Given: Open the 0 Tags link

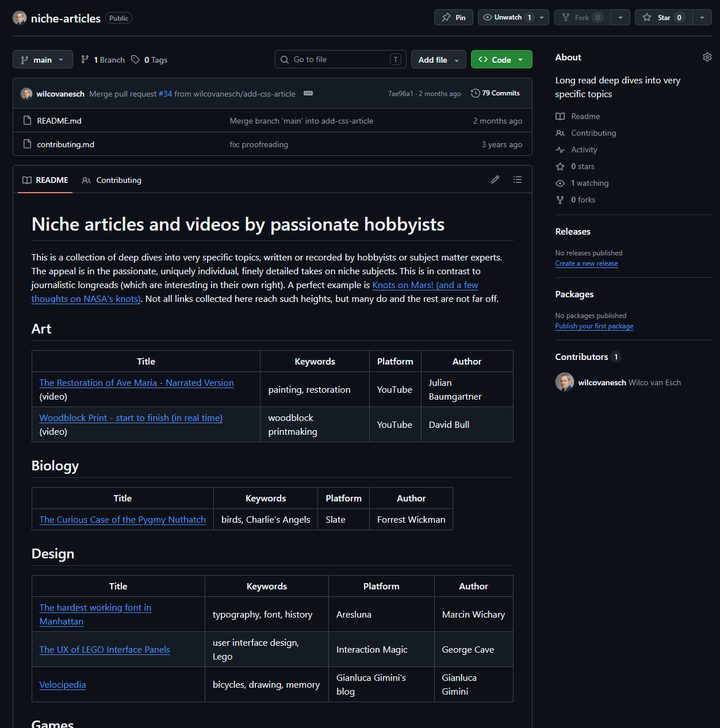Looking at the screenshot, I should pyautogui.click(x=149, y=60).
